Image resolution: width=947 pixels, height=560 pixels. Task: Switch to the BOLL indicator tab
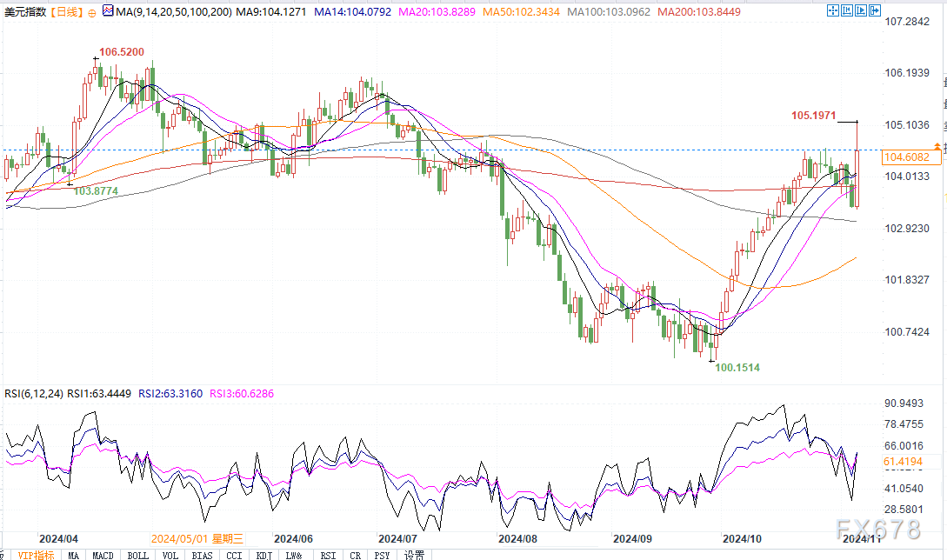click(x=137, y=554)
